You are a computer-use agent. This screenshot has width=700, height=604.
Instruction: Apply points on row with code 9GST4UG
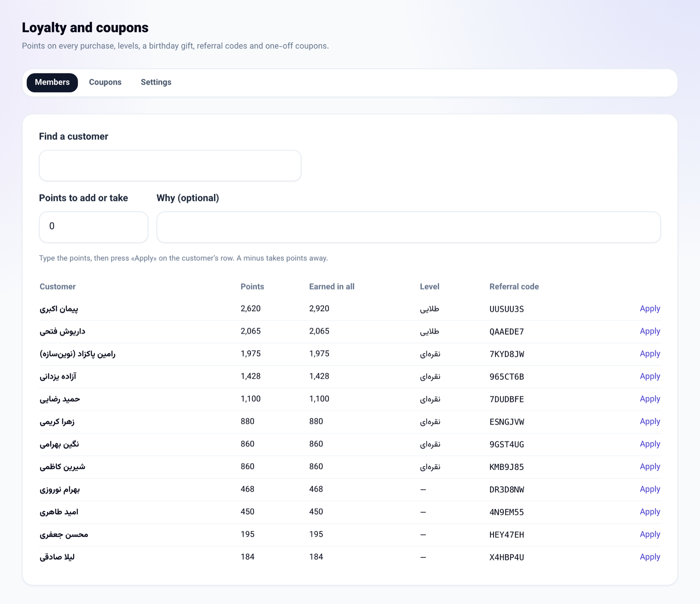point(650,444)
